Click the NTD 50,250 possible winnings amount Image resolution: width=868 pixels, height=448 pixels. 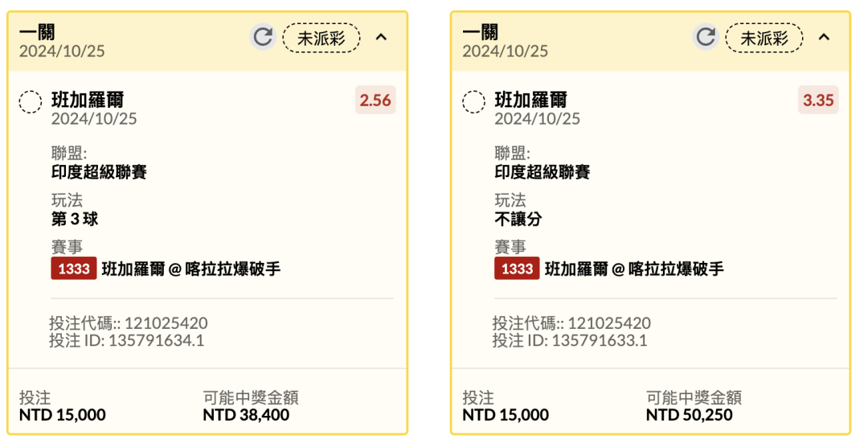[x=689, y=415]
